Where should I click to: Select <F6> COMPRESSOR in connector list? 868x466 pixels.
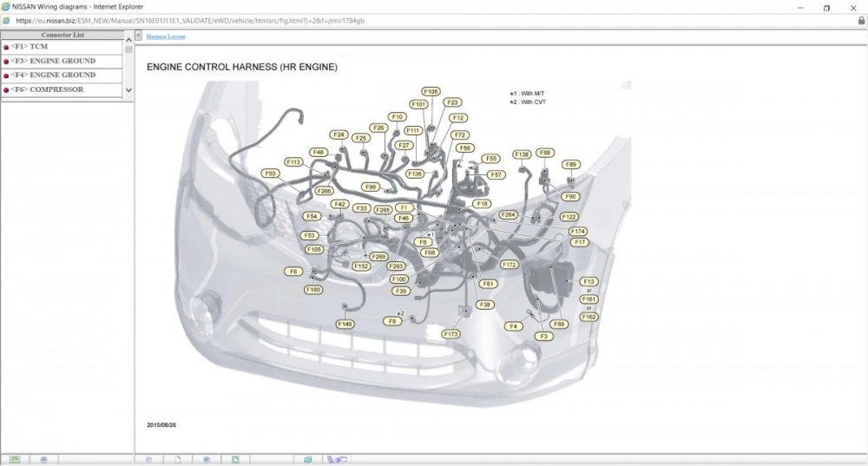[x=62, y=89]
